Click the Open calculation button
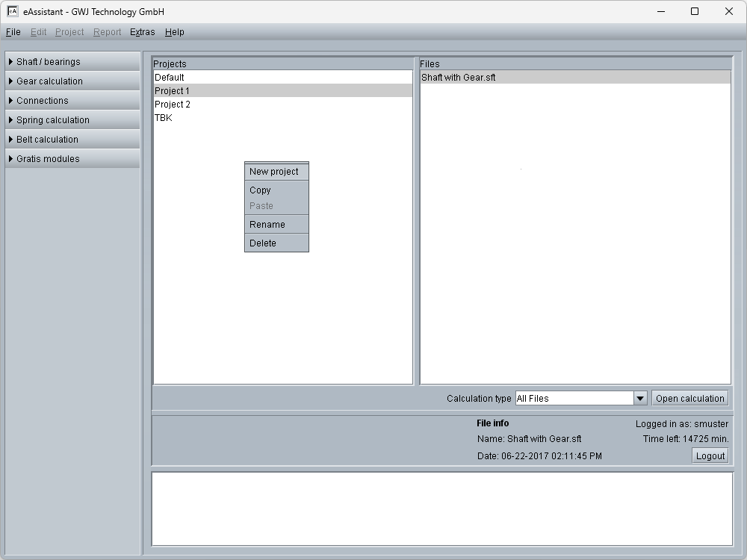The height and width of the screenshot is (560, 747). 689,399
